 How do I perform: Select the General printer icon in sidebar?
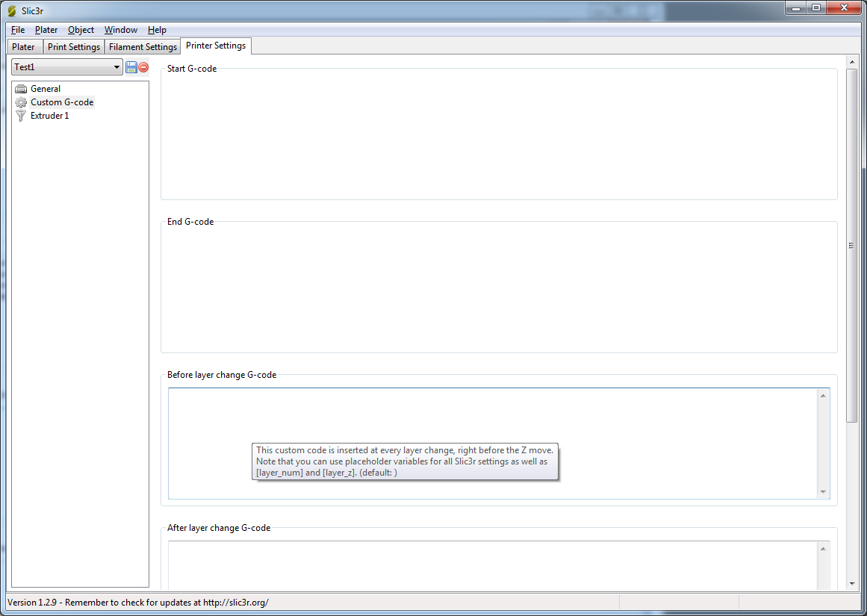click(21, 89)
